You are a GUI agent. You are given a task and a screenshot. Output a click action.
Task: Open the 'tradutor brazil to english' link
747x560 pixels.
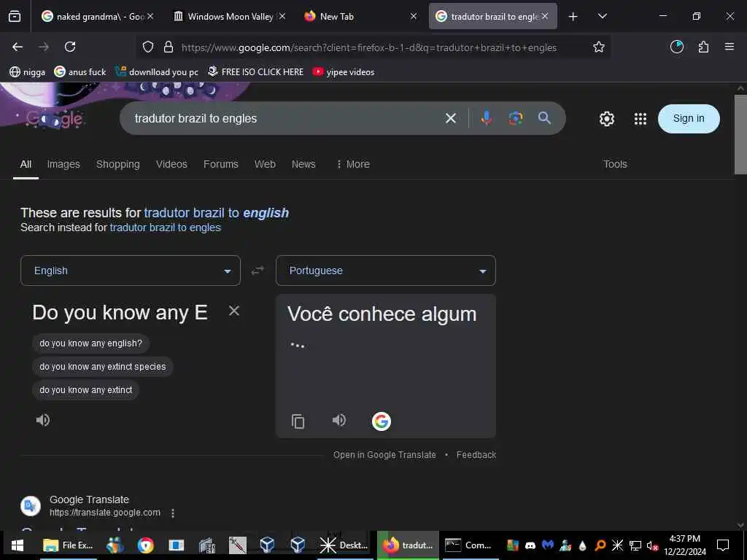point(216,212)
